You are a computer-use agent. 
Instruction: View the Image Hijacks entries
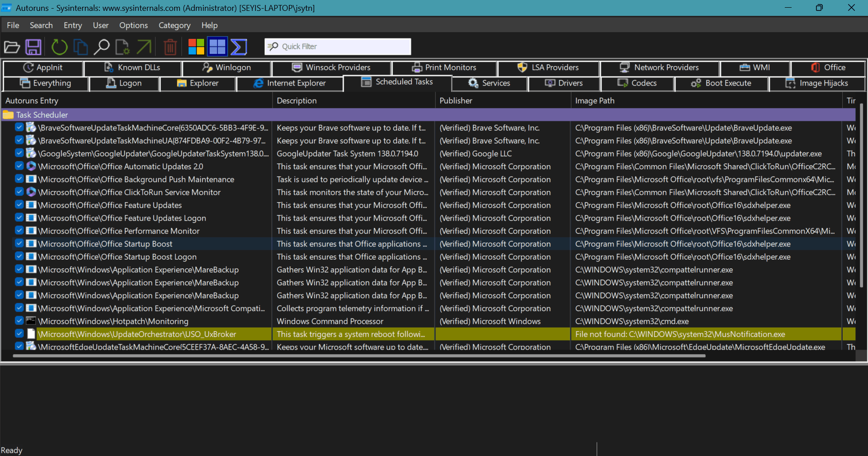pos(824,83)
